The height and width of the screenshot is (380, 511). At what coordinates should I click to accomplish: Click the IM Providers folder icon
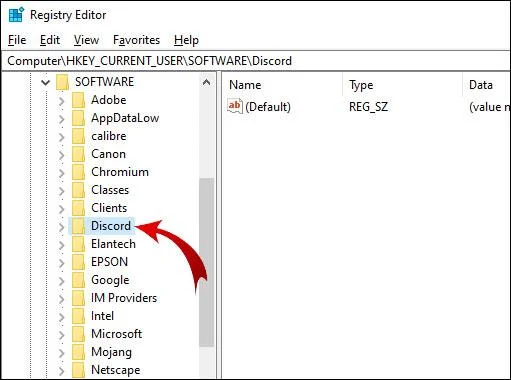pos(78,298)
